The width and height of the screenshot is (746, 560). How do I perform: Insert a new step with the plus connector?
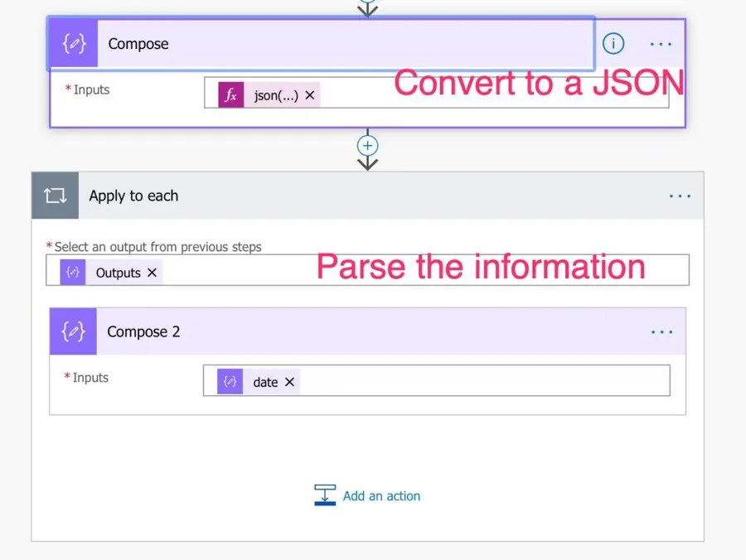[367, 146]
